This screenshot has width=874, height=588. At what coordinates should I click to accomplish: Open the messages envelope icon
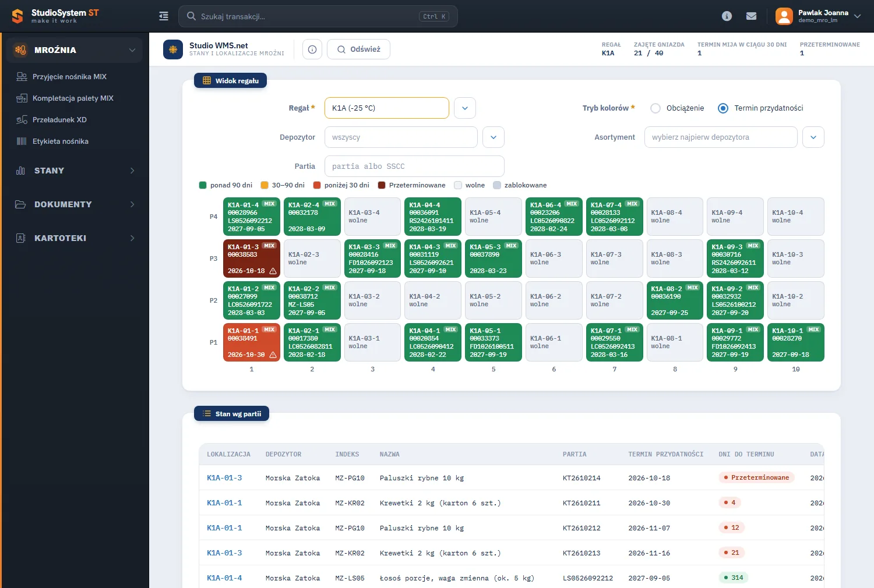752,16
